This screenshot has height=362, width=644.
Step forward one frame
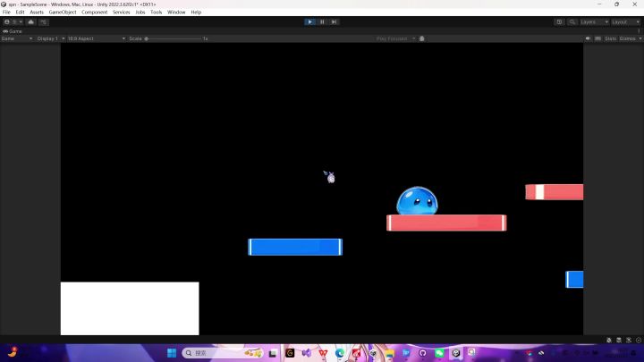click(335, 21)
